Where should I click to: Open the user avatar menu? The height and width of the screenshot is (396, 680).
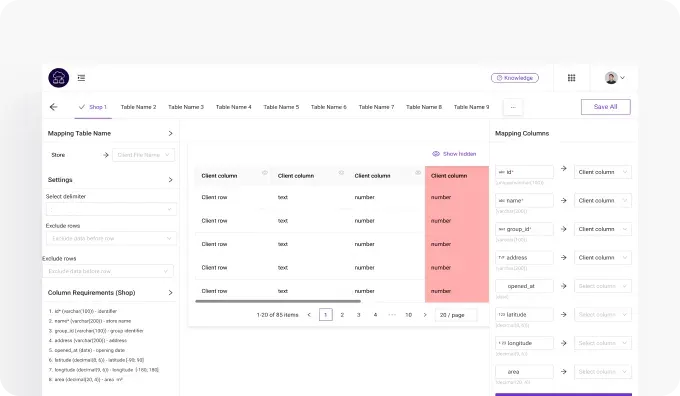(615, 78)
